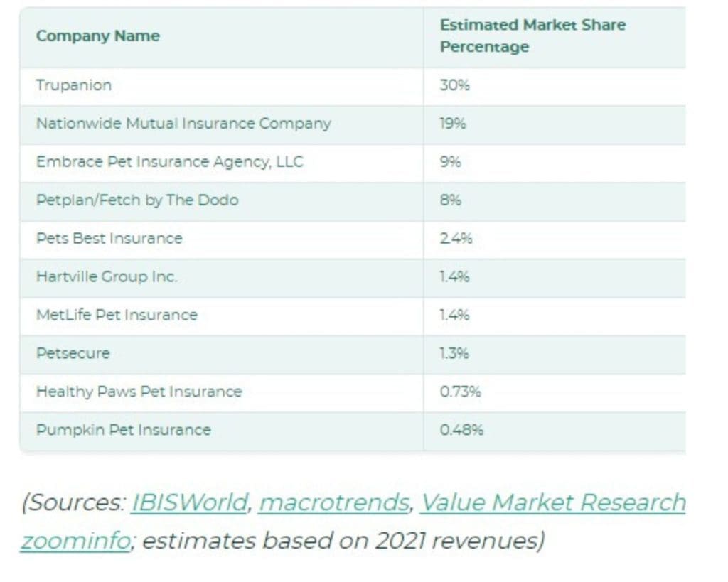Open the IBISWorld source link

[189, 502]
